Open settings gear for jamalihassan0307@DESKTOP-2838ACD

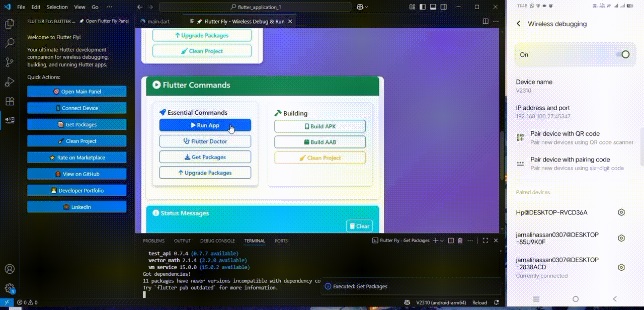[621, 267]
